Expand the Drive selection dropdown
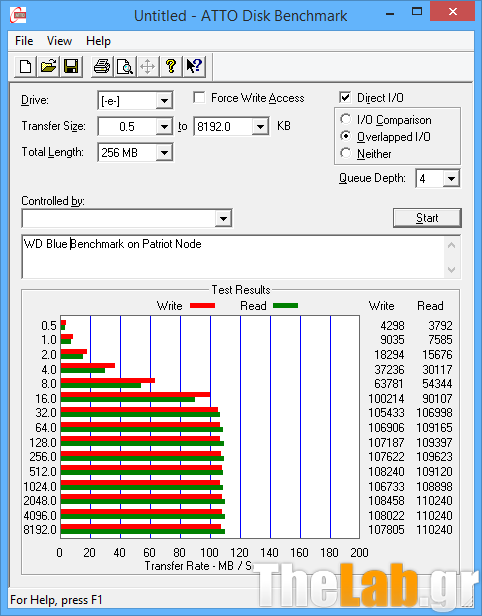Image resolution: width=482 pixels, height=616 pixels. pyautogui.click(x=164, y=101)
